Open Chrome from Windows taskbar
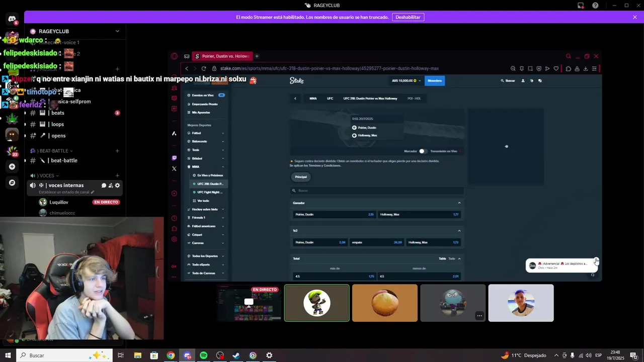This screenshot has width=644, height=362. click(x=171, y=355)
